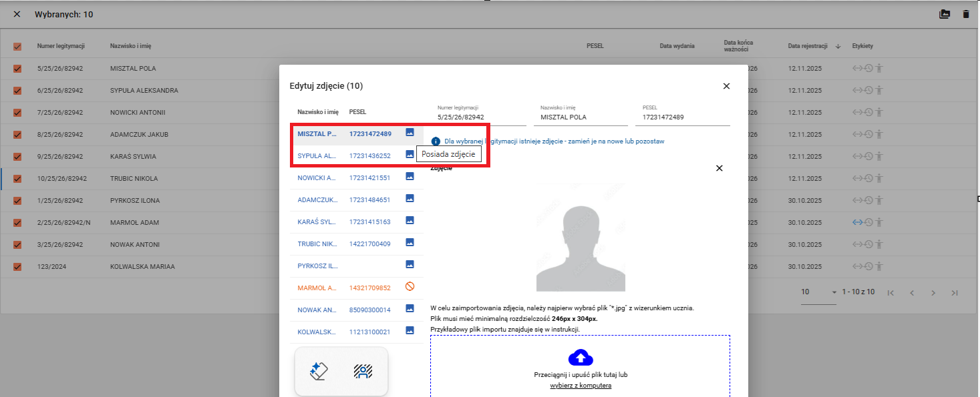Uncheck the KOLWALSKA MARIAA row checkbox
This screenshot has width=980, height=397.
pyautogui.click(x=18, y=267)
